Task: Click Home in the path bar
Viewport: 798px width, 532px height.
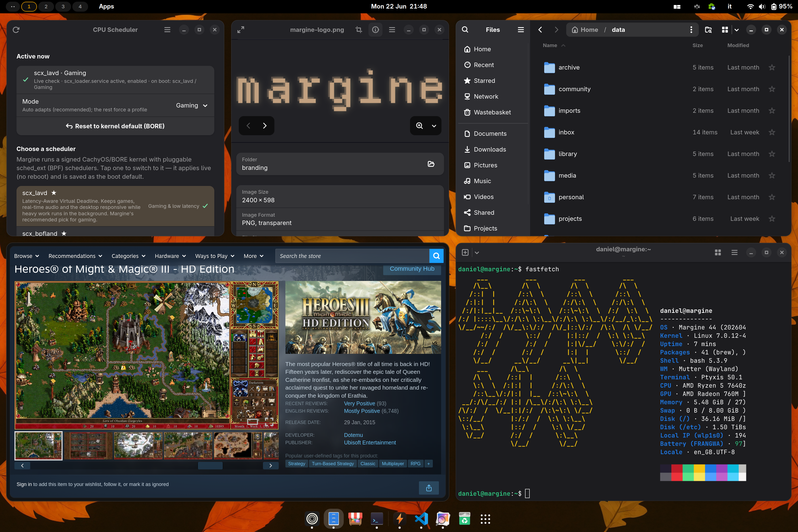Action: [x=585, y=30]
